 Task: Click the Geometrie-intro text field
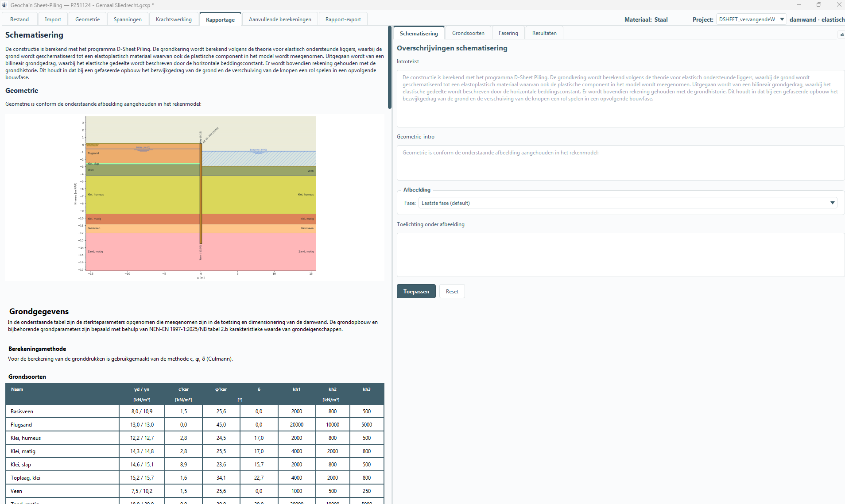click(x=620, y=163)
